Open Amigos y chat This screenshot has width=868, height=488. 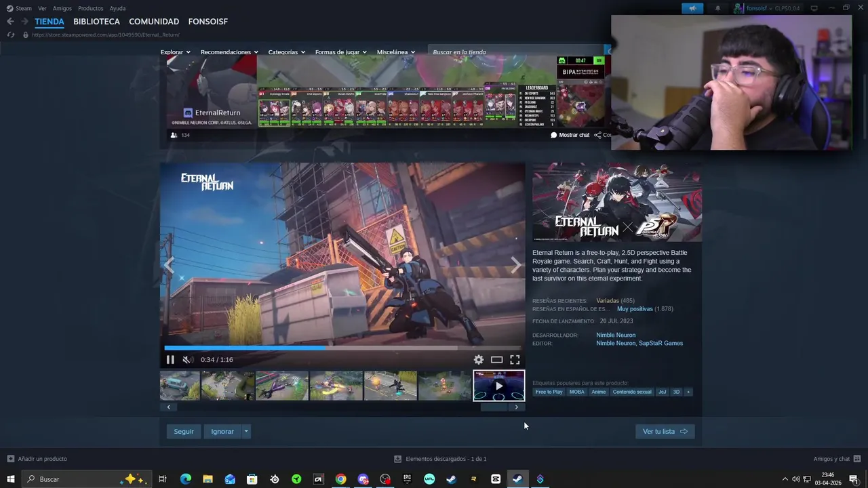pos(837,459)
